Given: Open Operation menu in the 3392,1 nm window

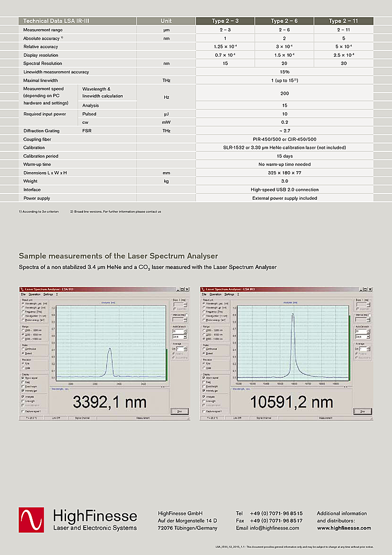Looking at the screenshot, I should 35,294.
